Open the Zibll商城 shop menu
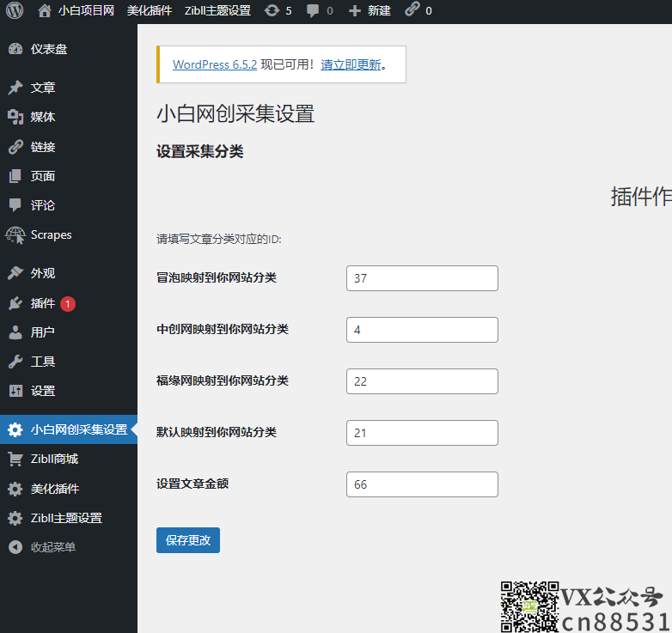This screenshot has width=672, height=633. [54, 459]
